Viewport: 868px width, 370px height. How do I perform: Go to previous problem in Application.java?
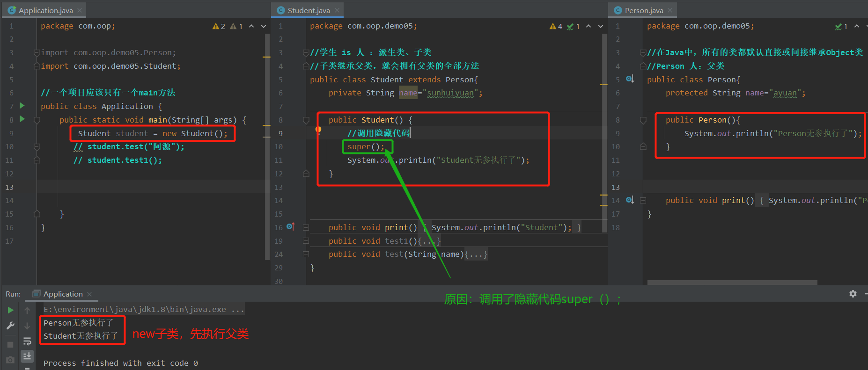click(x=251, y=26)
